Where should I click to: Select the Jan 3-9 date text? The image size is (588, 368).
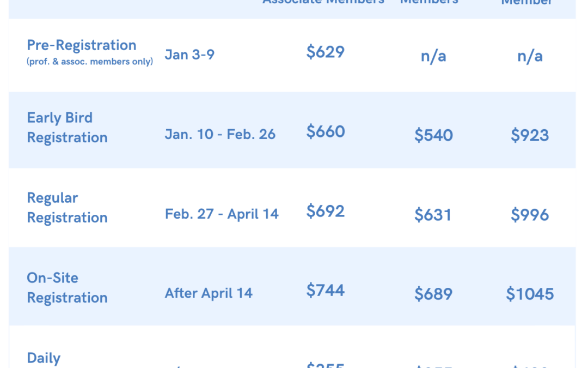(189, 55)
